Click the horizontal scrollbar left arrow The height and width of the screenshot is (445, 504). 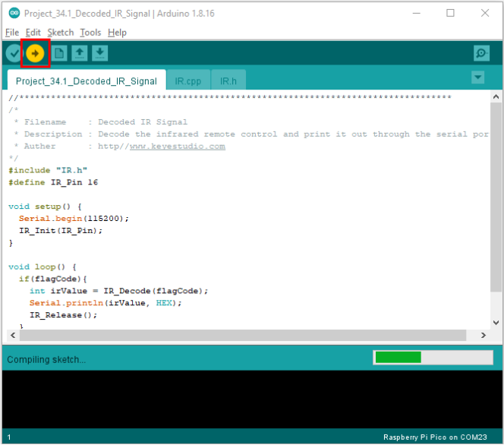(x=13, y=336)
